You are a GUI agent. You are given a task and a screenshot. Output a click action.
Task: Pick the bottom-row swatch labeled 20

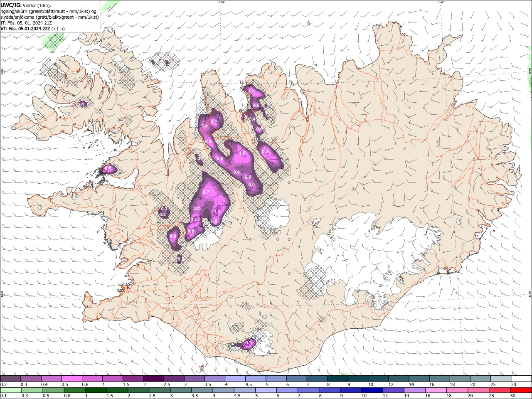479,390
